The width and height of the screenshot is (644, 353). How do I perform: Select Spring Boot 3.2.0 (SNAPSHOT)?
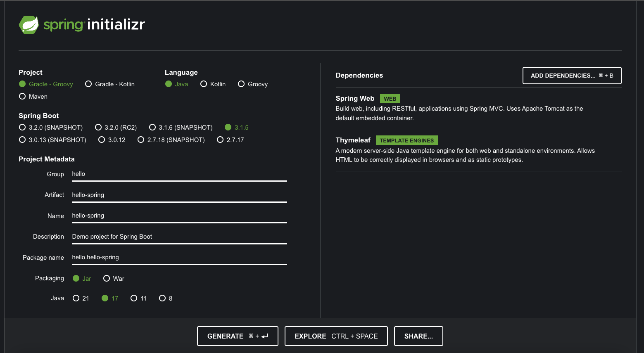[51, 128]
